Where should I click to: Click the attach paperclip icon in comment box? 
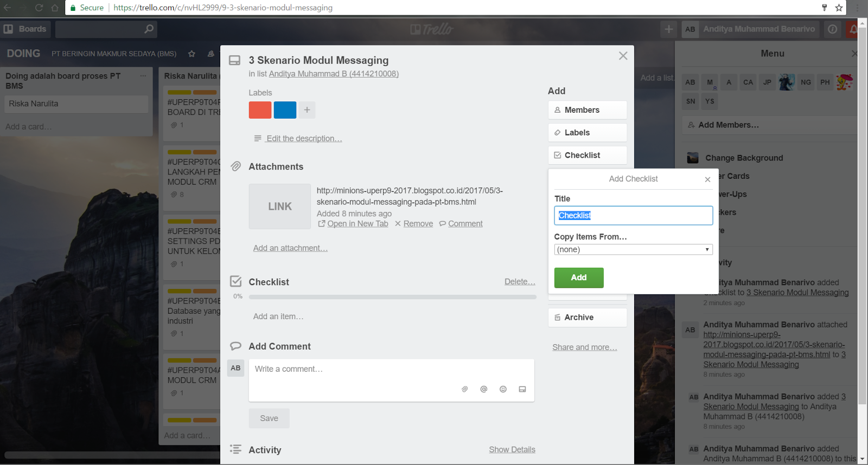pos(464,389)
